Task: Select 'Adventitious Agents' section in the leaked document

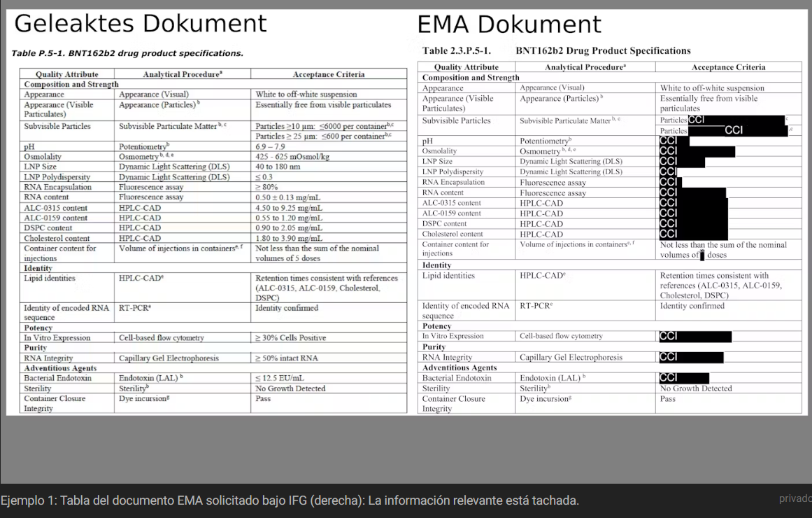Action: tap(60, 368)
